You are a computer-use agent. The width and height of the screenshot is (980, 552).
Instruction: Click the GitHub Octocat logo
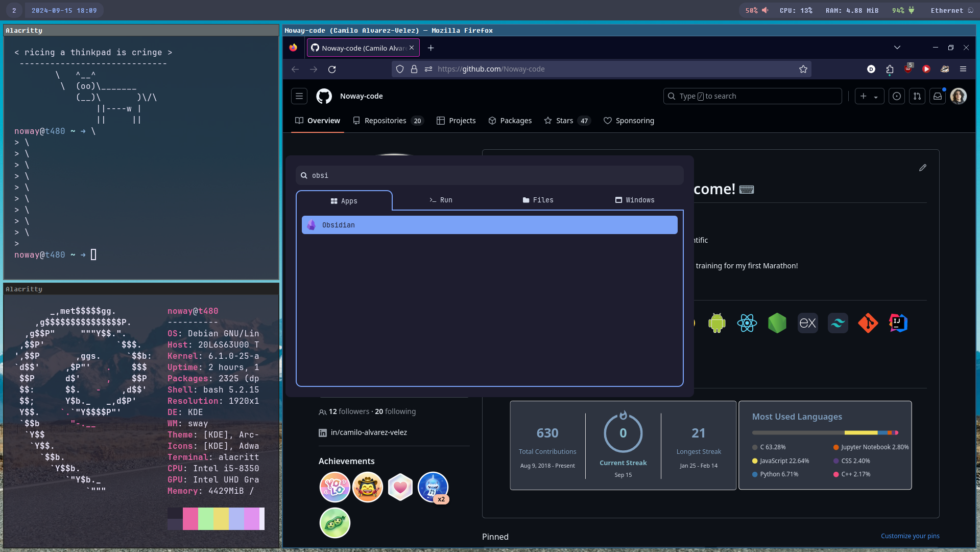[324, 96]
